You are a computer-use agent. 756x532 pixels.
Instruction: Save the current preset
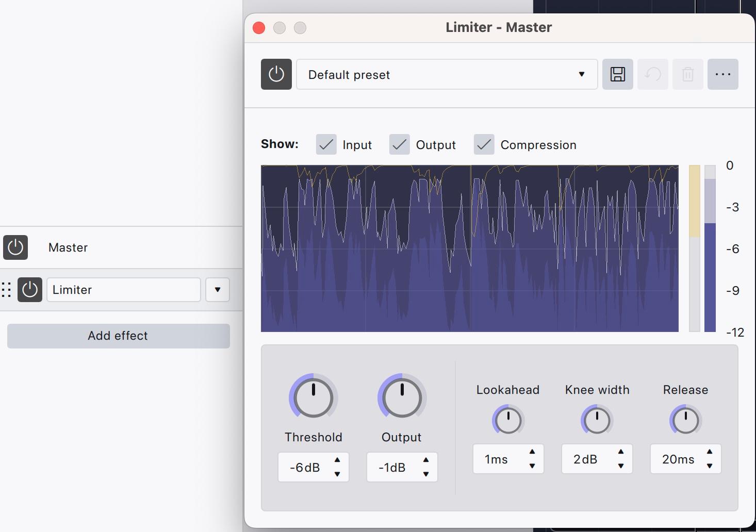click(x=618, y=74)
